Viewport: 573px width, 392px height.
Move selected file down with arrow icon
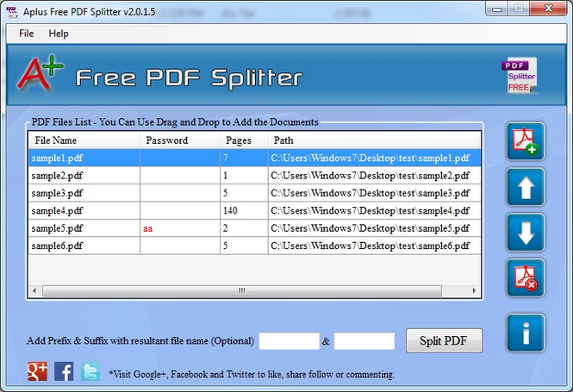coord(526,233)
